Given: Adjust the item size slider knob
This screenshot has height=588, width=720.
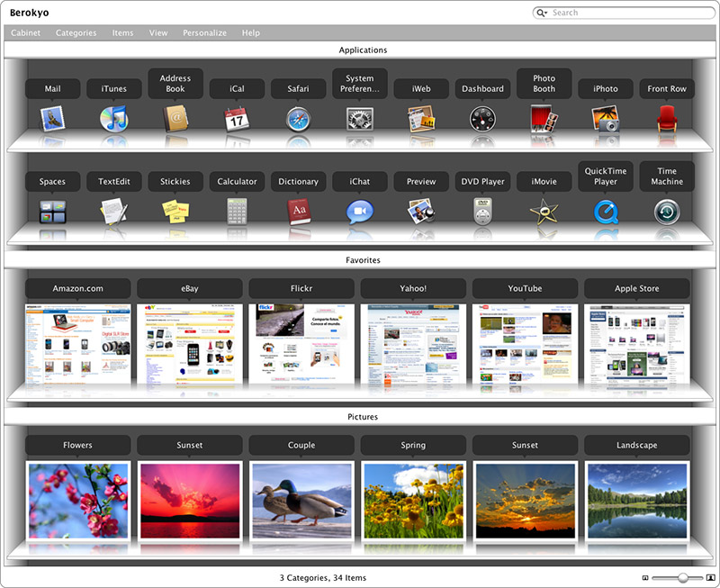Looking at the screenshot, I should (x=683, y=578).
